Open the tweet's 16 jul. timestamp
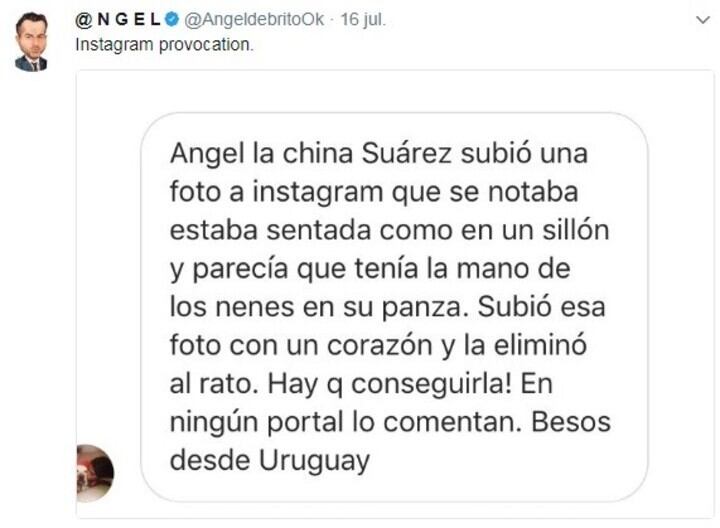 [363, 20]
